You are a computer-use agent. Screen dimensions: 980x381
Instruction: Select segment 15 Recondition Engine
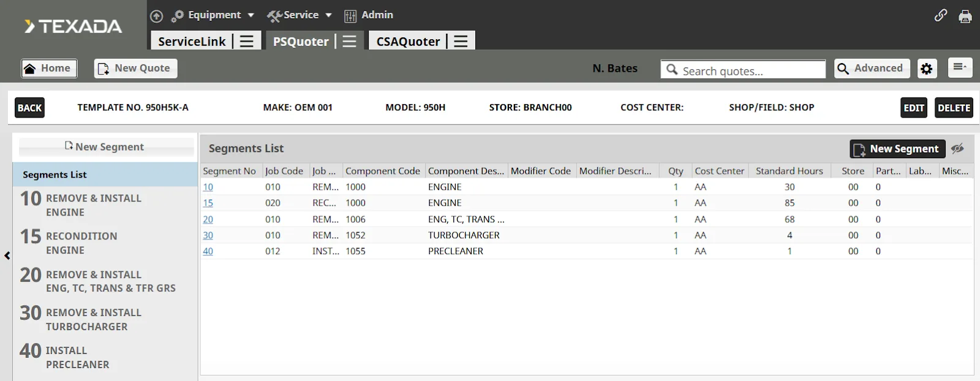[x=105, y=243]
